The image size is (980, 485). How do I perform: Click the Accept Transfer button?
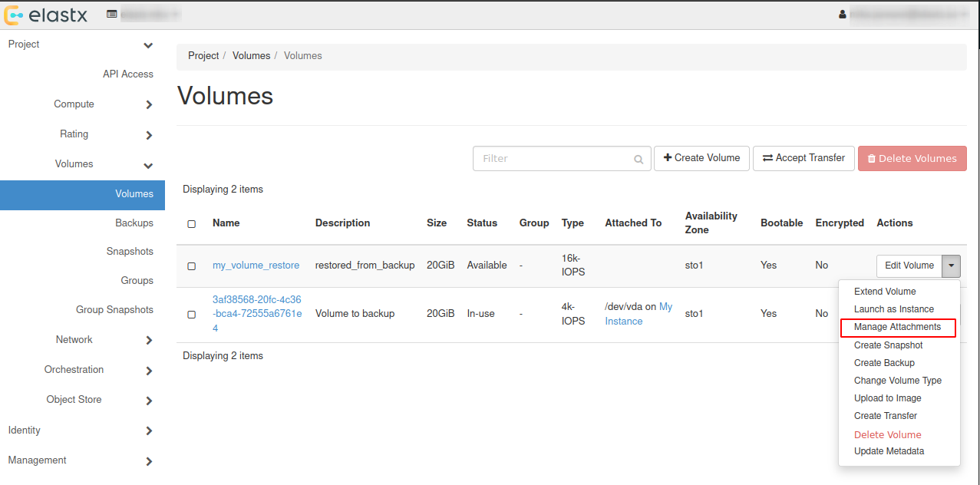click(803, 158)
